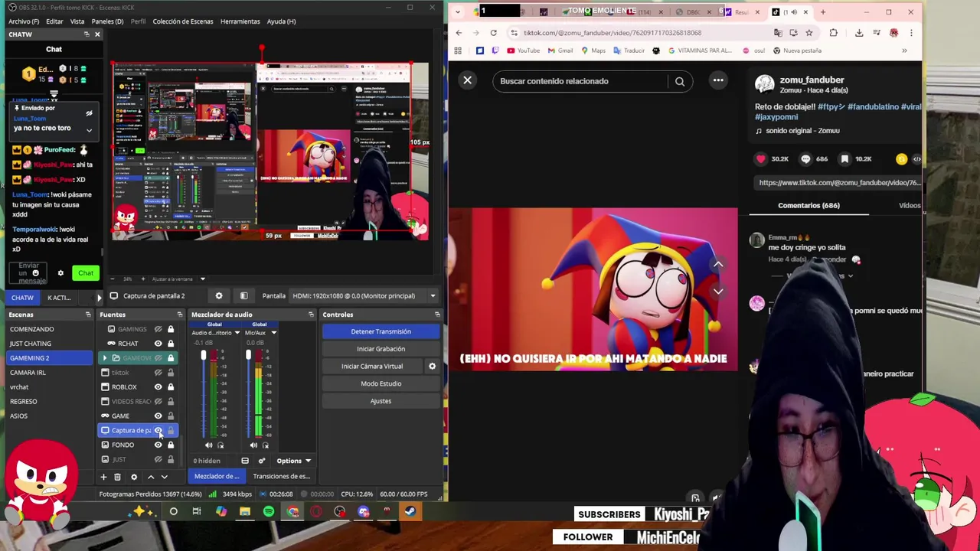Open comments via speech bubble showing 686

tap(805, 158)
